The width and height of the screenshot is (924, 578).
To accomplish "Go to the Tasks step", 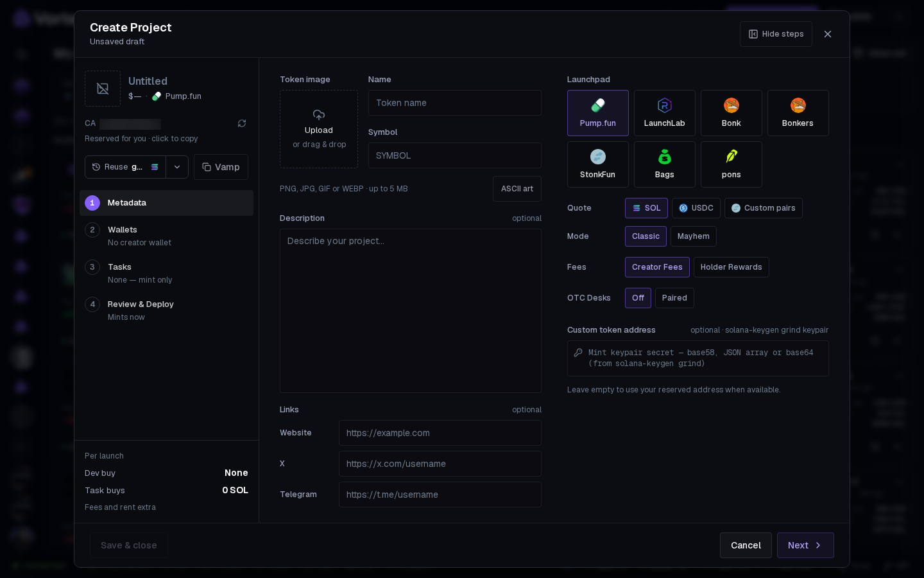I will [166, 273].
